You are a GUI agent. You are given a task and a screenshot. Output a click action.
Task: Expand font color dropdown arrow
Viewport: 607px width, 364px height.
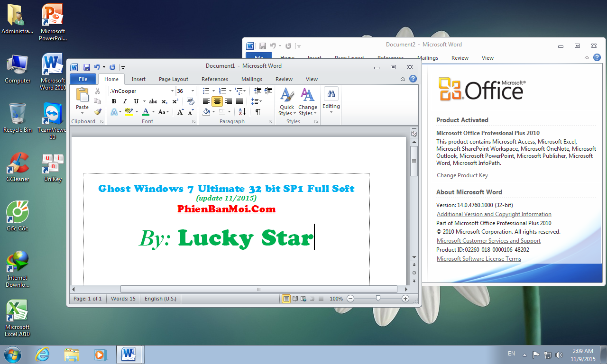click(x=153, y=112)
